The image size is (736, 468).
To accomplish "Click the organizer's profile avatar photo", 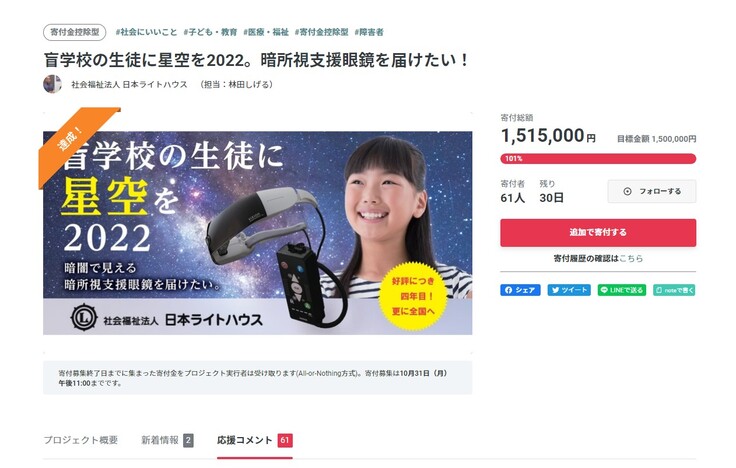I will [53, 84].
